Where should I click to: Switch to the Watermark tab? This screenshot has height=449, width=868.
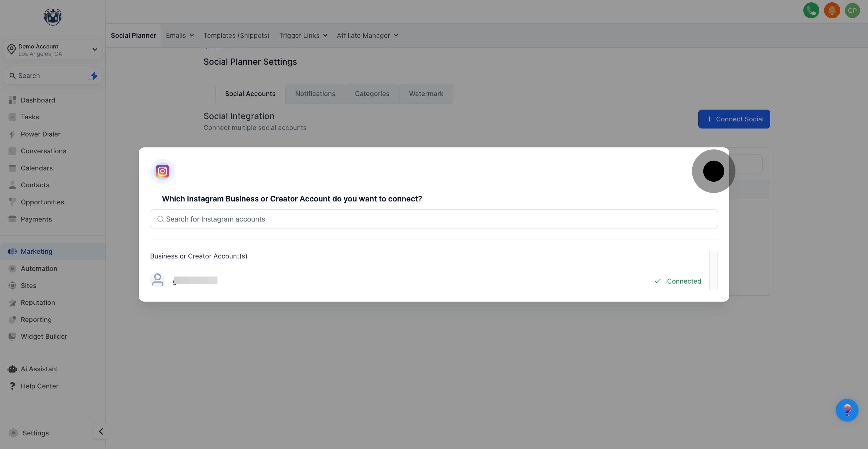[x=426, y=94]
